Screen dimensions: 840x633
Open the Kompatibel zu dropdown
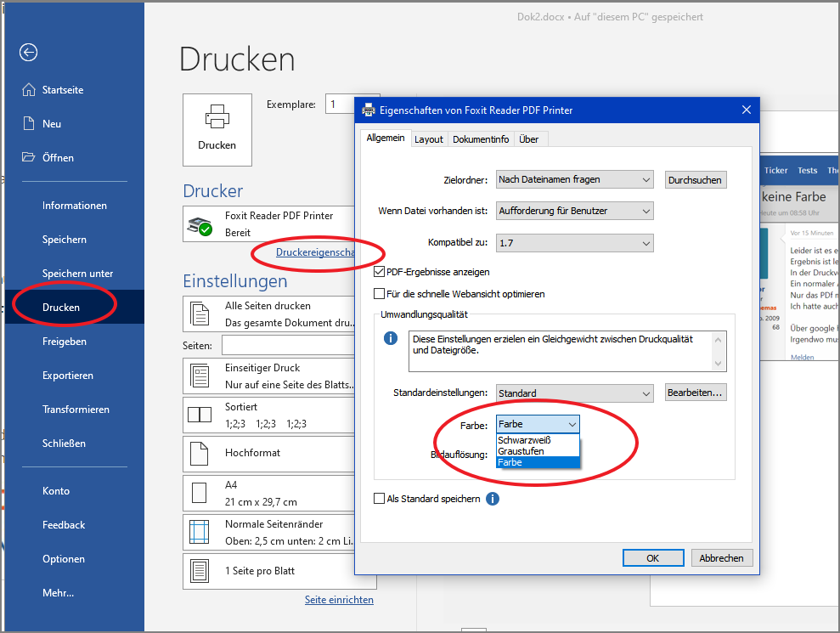(575, 243)
